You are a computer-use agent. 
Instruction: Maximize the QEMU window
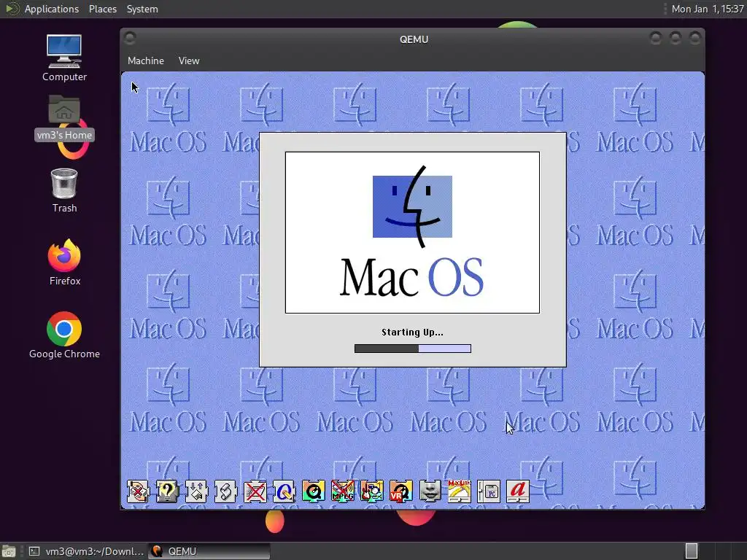point(675,38)
